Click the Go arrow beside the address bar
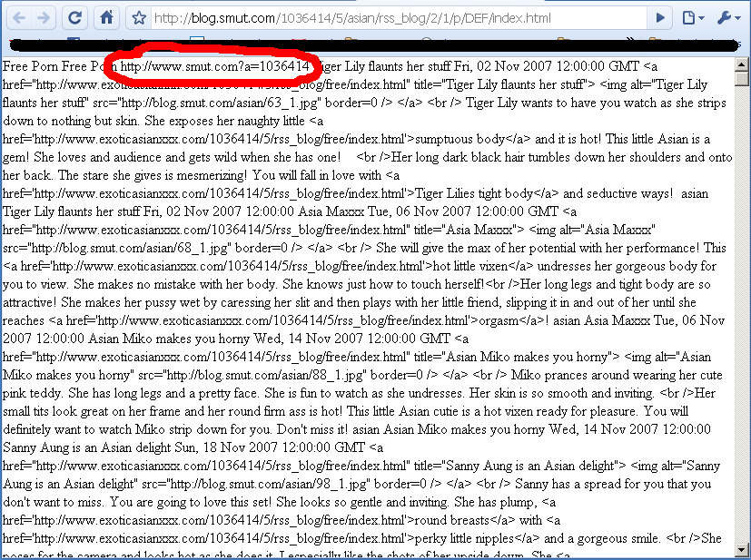This screenshot has width=751, height=560. (x=660, y=18)
